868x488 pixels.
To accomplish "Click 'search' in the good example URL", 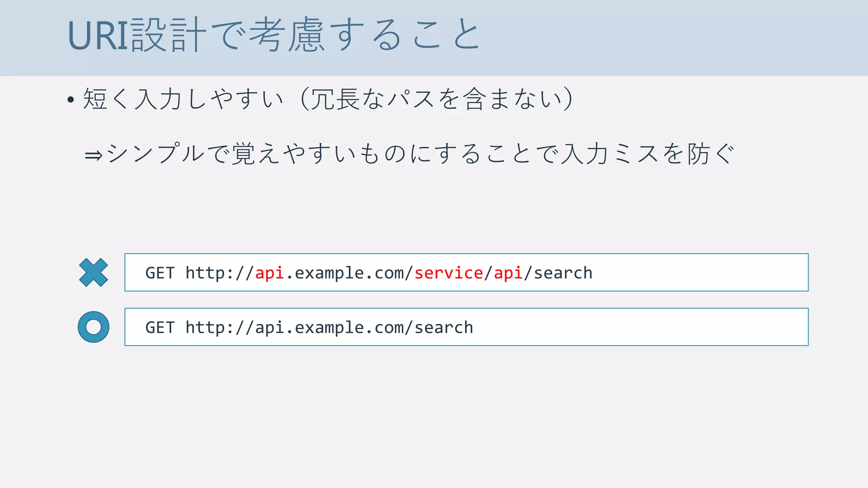I will [x=443, y=328].
